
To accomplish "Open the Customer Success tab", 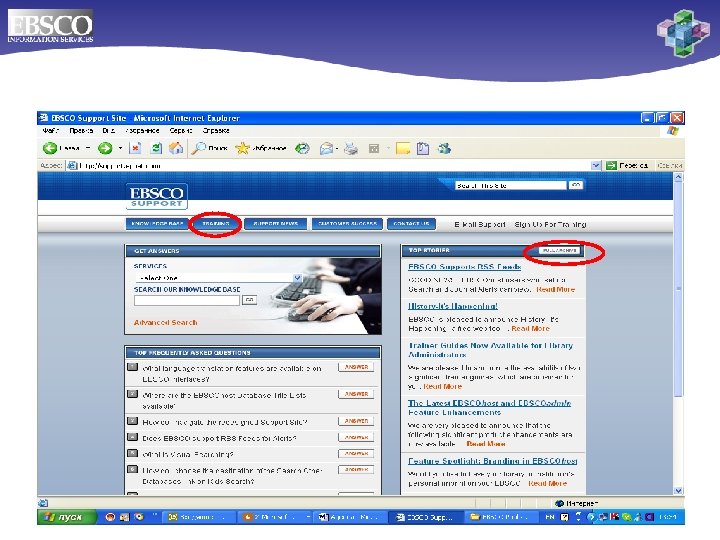I will pos(347,224).
